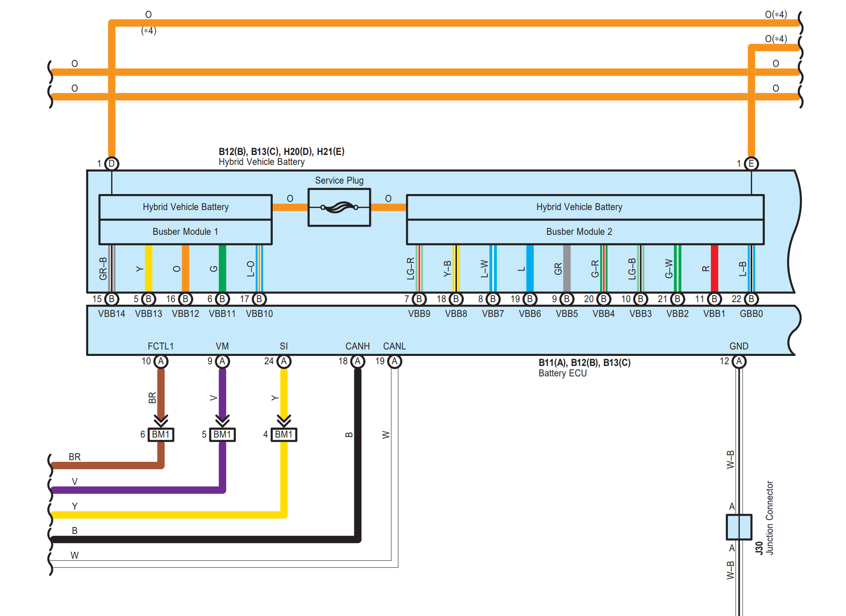This screenshot has width=846, height=616.
Task: Click the Service Plug fuse symbol
Action: (339, 208)
